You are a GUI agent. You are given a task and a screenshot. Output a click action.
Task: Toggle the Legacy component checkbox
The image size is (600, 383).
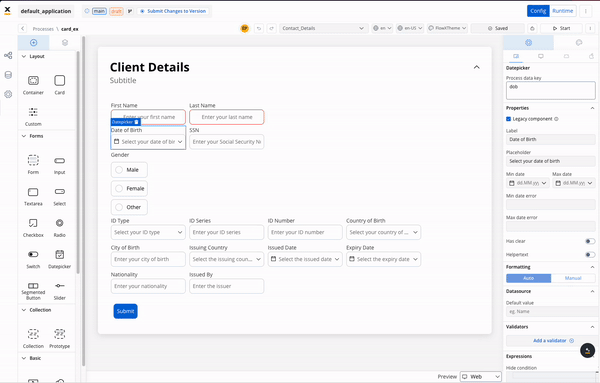tap(509, 119)
